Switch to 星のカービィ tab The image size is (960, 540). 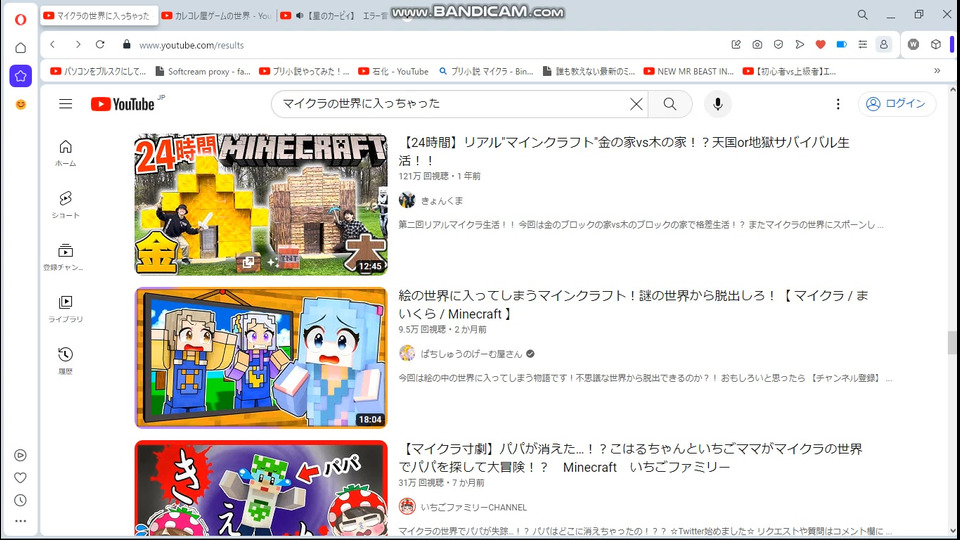[334, 16]
